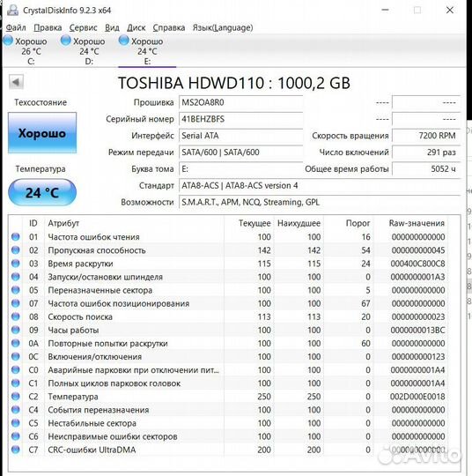
Task: Open the Правка menu
Action: point(48,27)
